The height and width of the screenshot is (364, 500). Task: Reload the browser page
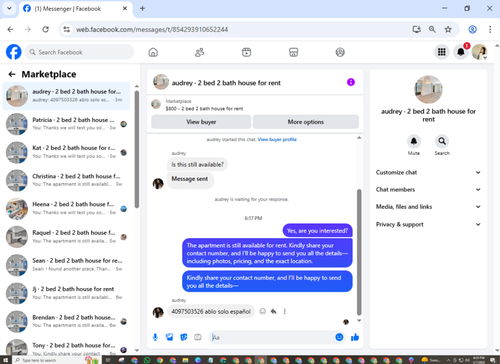tap(46, 29)
